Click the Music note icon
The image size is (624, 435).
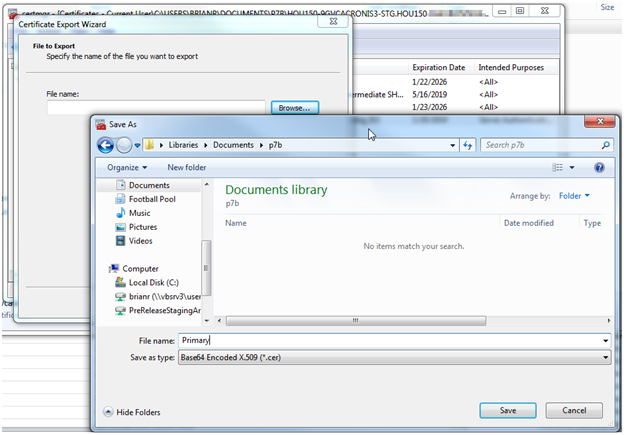[x=121, y=213]
